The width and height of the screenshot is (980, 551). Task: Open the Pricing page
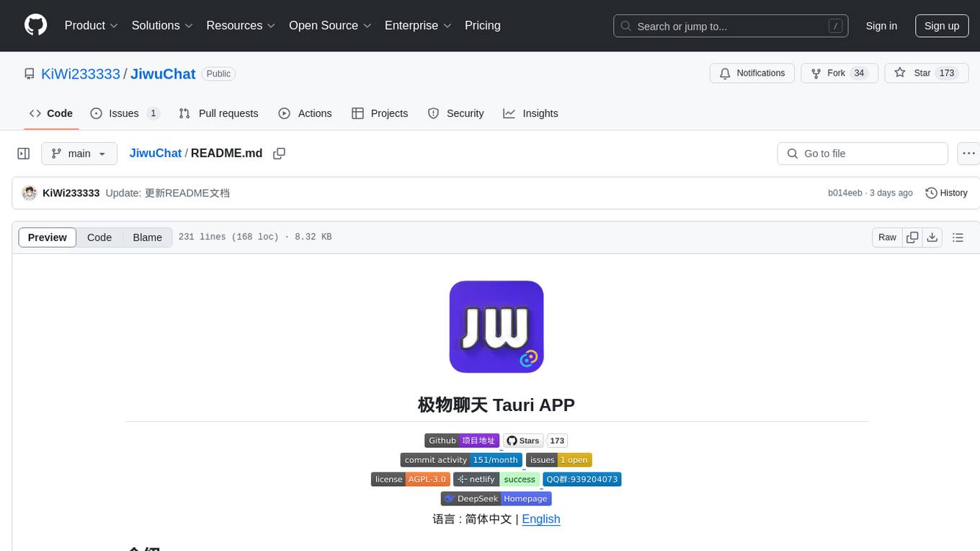[x=483, y=25]
